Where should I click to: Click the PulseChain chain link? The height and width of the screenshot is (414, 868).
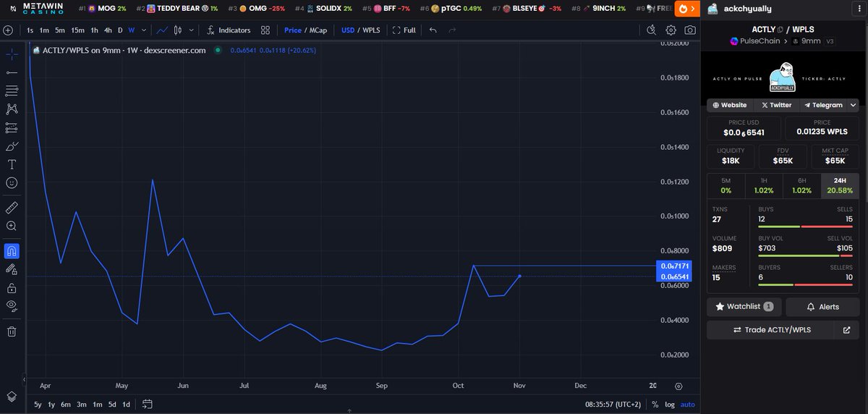pyautogui.click(x=754, y=41)
